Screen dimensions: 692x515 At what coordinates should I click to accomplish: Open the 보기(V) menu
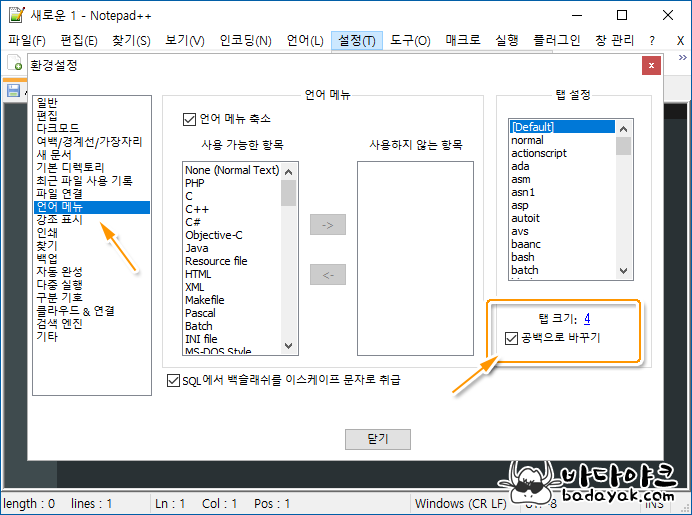point(184,41)
